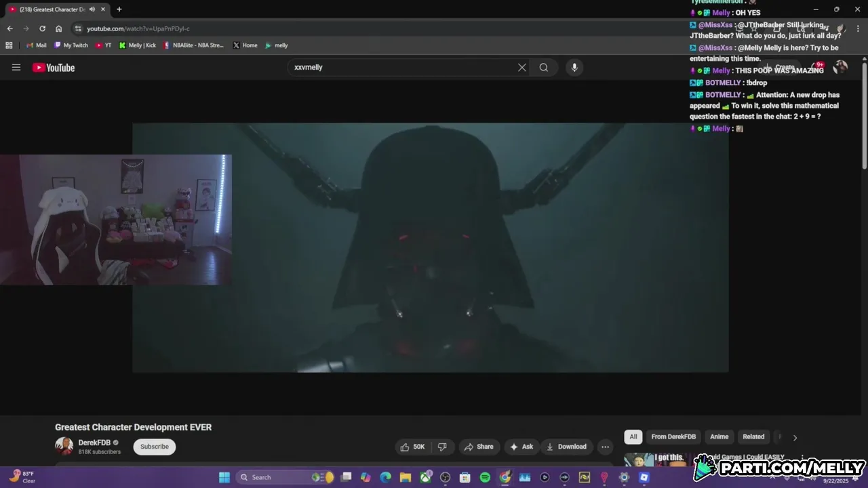
Task: Click the Darth Vader video player
Action: pos(430,247)
